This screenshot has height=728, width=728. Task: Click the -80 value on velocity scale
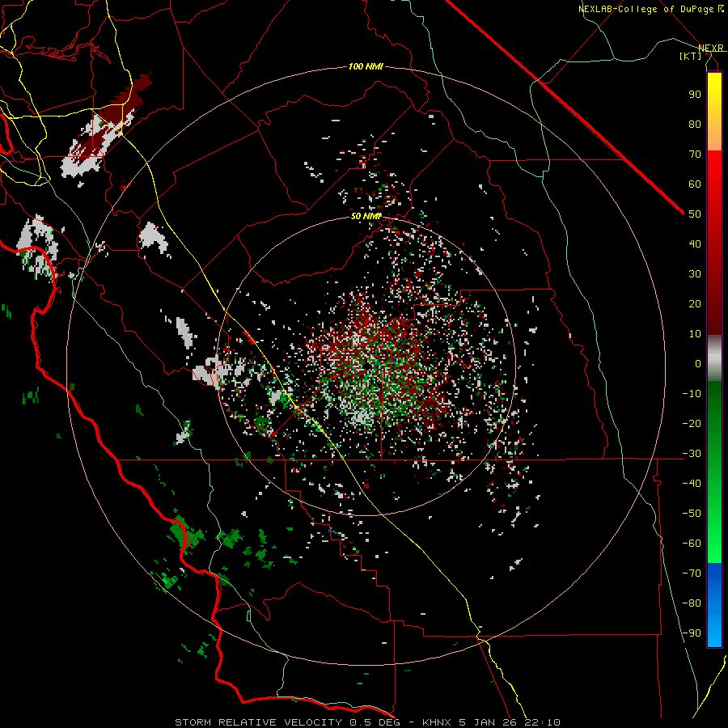(x=692, y=603)
